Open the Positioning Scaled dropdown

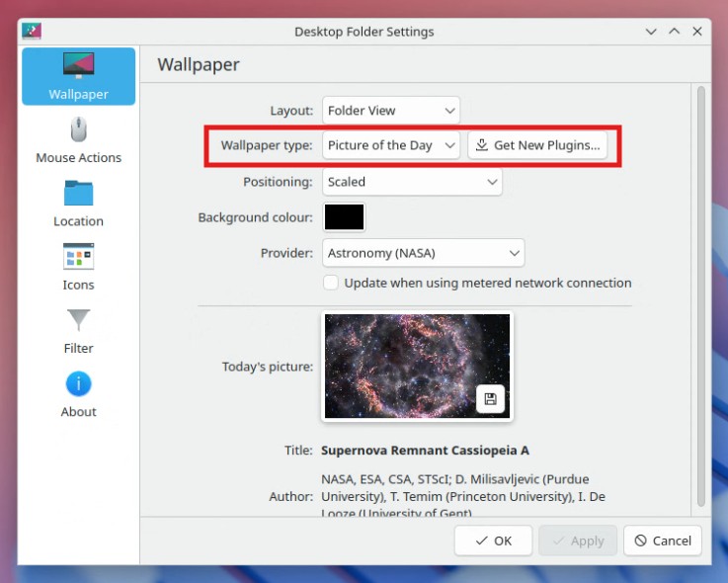click(x=412, y=182)
